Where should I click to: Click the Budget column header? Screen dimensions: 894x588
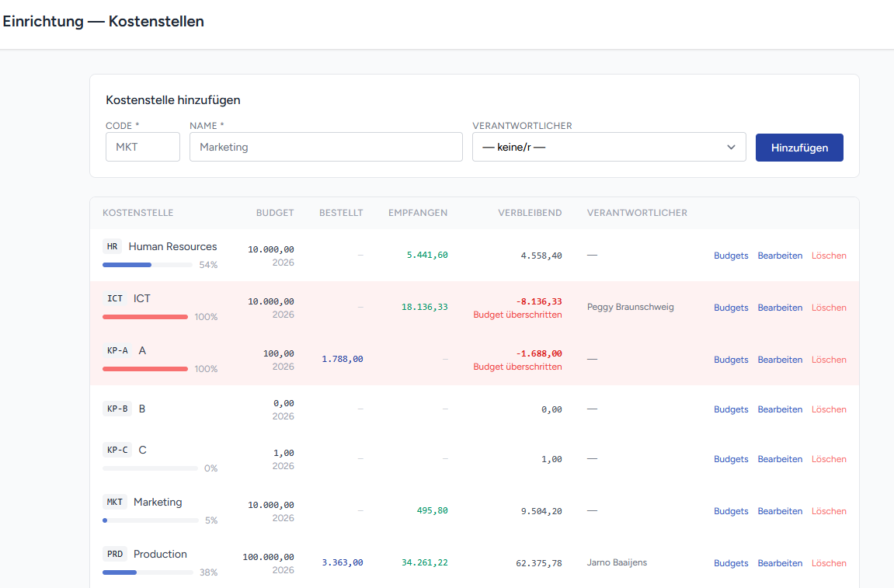pos(275,213)
